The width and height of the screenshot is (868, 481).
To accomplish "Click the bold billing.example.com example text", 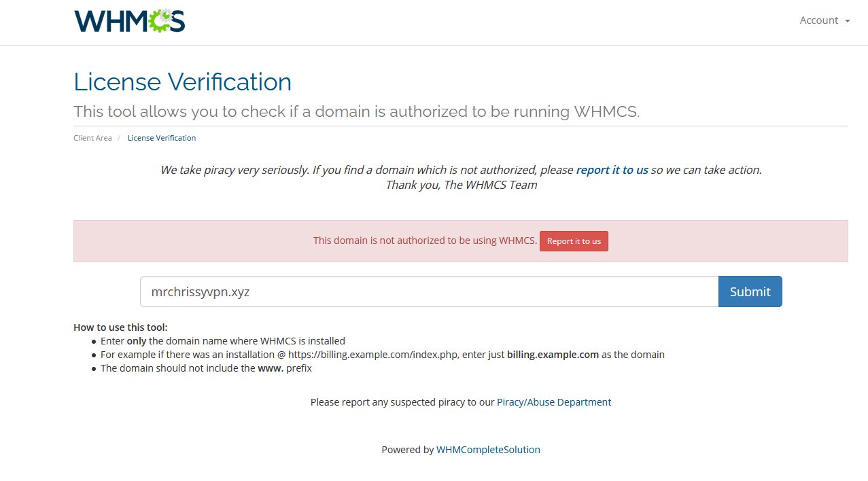I will [x=553, y=355].
